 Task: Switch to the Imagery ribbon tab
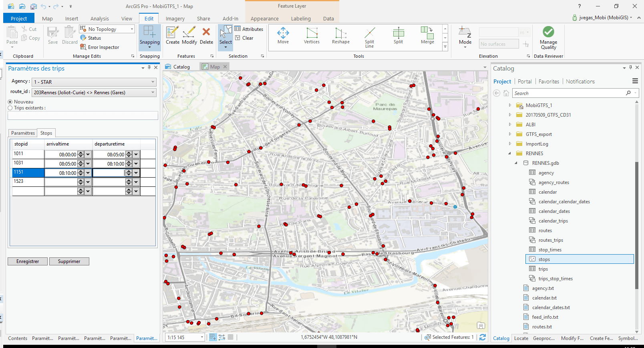point(175,18)
